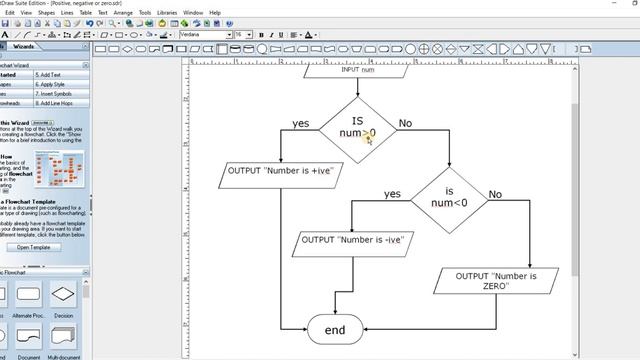Click the Redo arrow icon
The image size is (640, 360).
(100, 23)
